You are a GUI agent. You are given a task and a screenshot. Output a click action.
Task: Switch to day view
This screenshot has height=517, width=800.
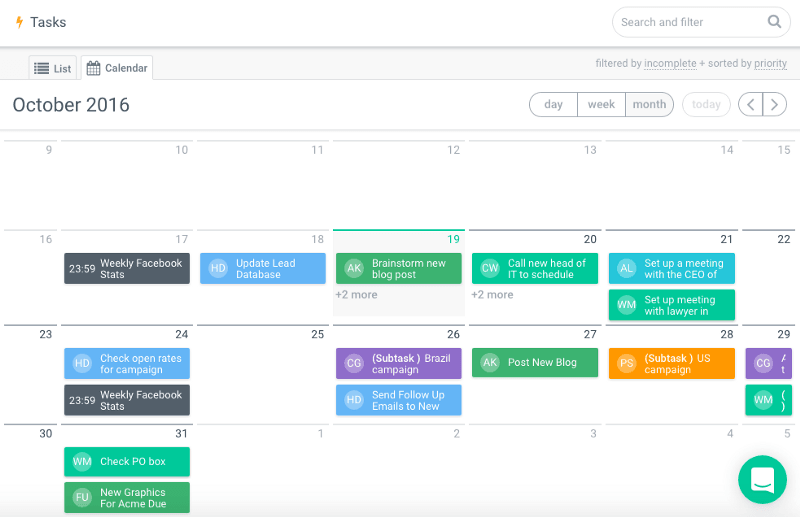[x=553, y=104]
